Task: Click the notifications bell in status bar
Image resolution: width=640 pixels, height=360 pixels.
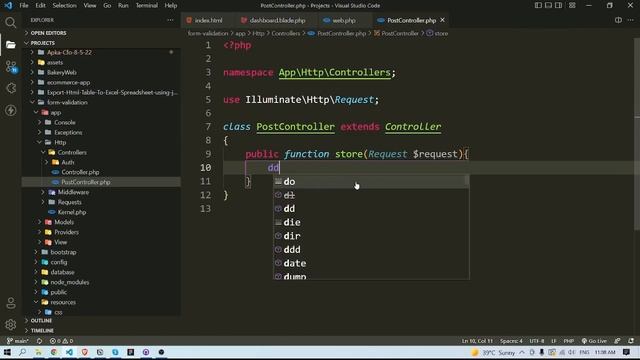Action: click(x=631, y=341)
